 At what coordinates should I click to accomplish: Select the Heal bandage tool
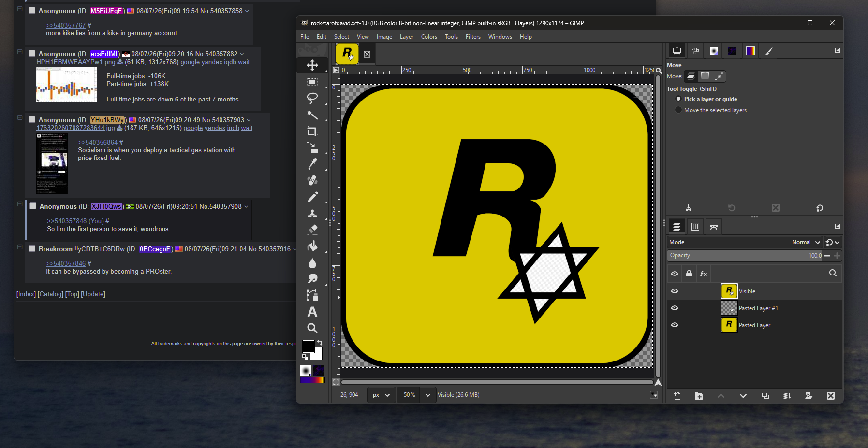pos(312,180)
